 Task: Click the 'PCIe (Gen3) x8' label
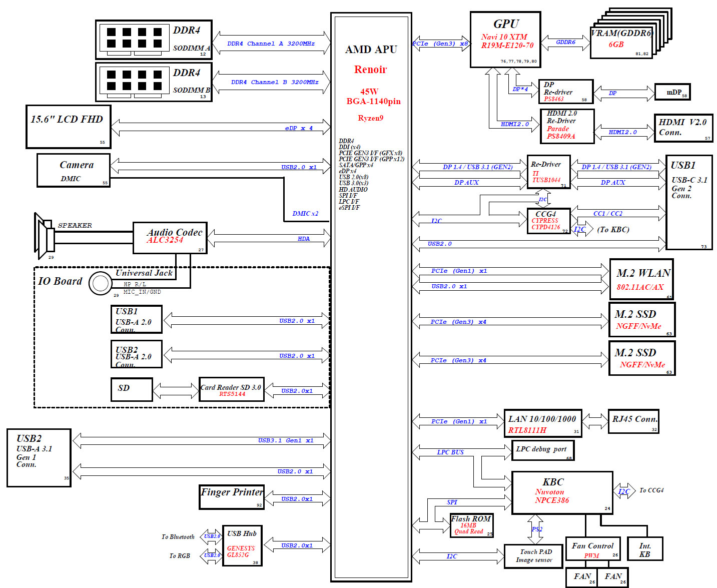tap(440, 44)
